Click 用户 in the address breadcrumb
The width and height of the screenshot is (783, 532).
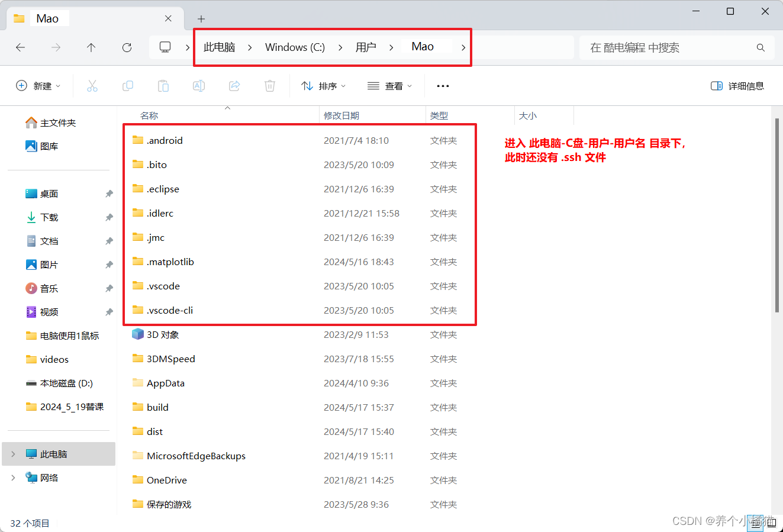[366, 47]
